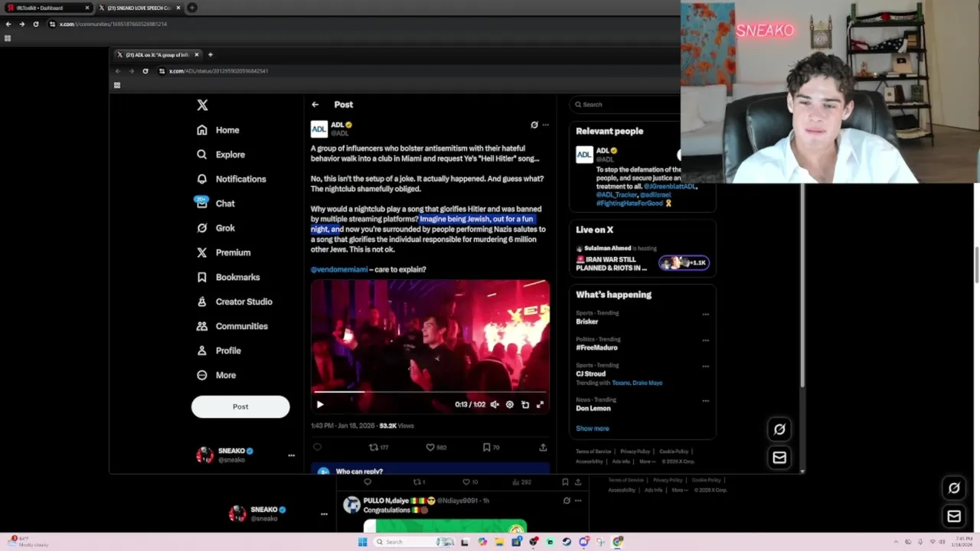This screenshot has height=551, width=980.
Task: Open Steam from the taskbar
Action: pos(567,542)
